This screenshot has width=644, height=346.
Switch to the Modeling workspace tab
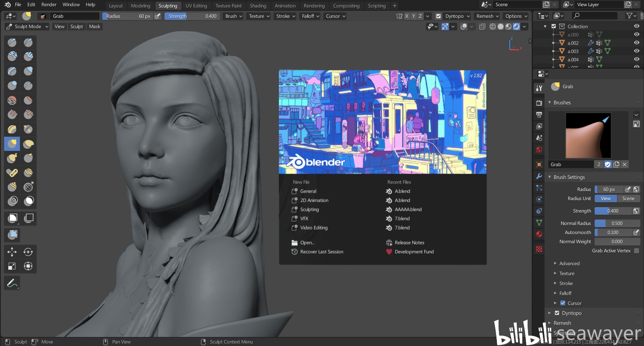pyautogui.click(x=140, y=6)
